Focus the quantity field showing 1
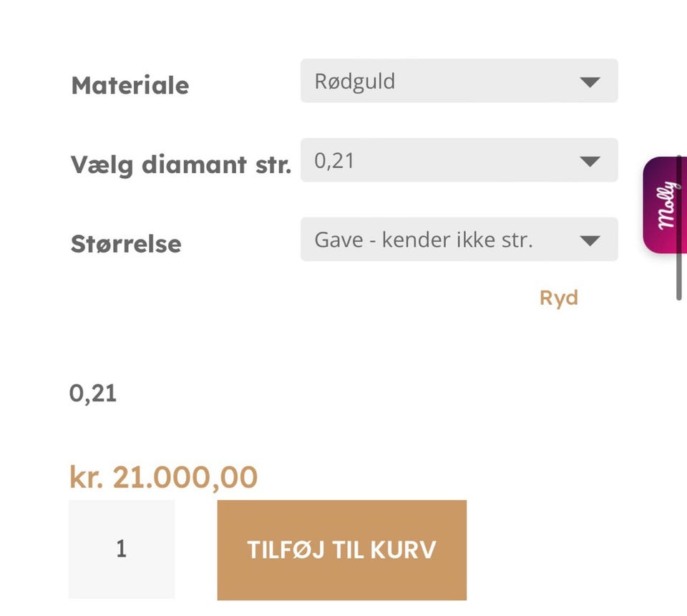Image resolution: width=687 pixels, height=616 pixels. coord(122,549)
